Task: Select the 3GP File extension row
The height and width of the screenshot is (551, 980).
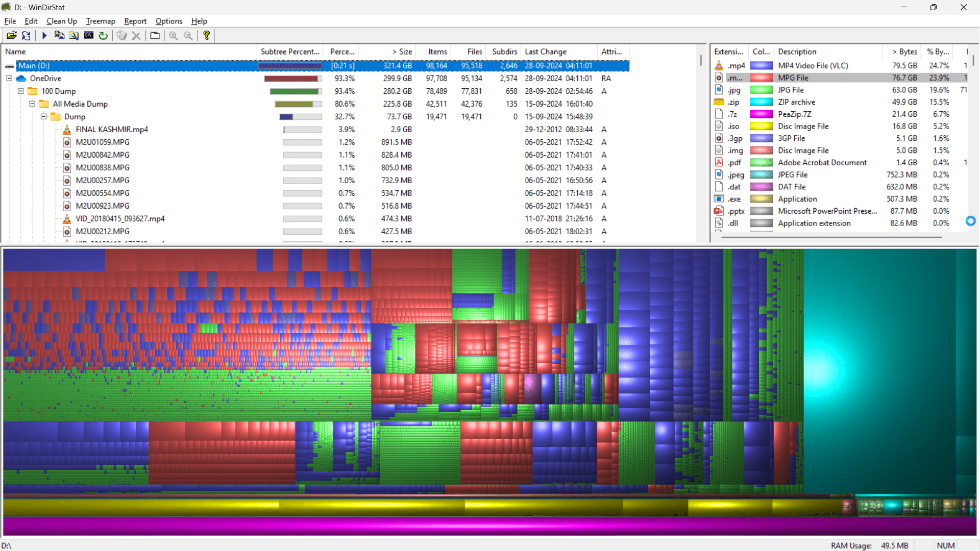Action: 840,138
